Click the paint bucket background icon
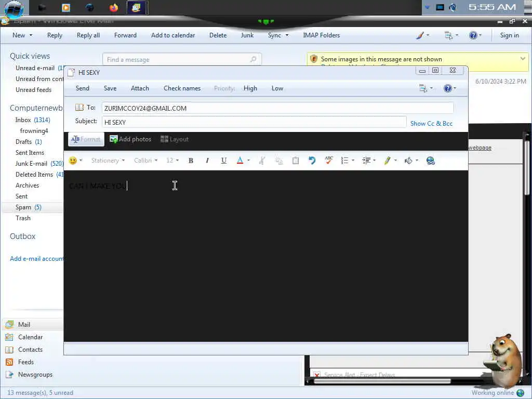Screen dimensions: 532x399 (408, 161)
